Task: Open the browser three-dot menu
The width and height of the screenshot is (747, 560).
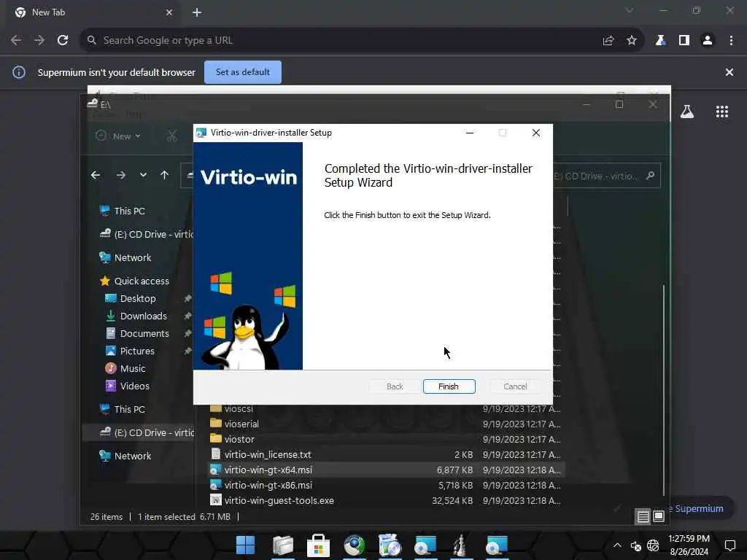Action: pos(731,41)
